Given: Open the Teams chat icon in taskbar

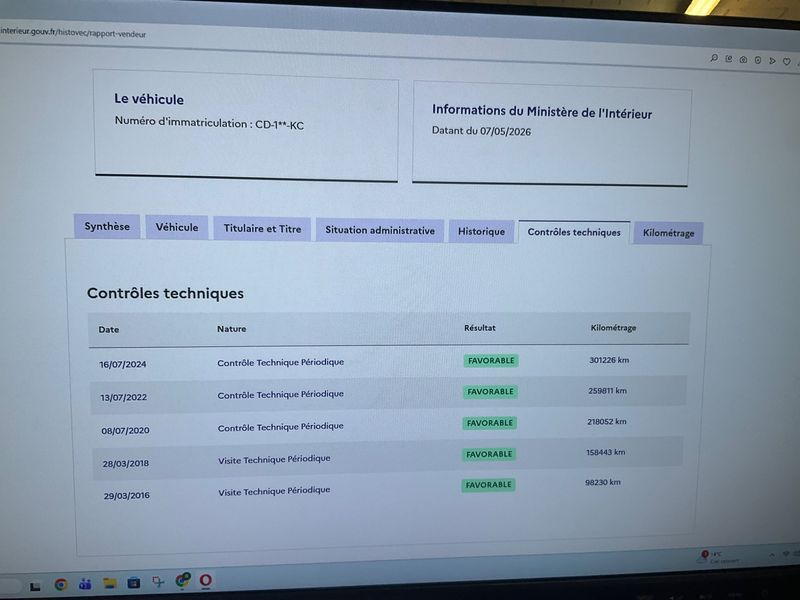Looking at the screenshot, I should [85, 584].
